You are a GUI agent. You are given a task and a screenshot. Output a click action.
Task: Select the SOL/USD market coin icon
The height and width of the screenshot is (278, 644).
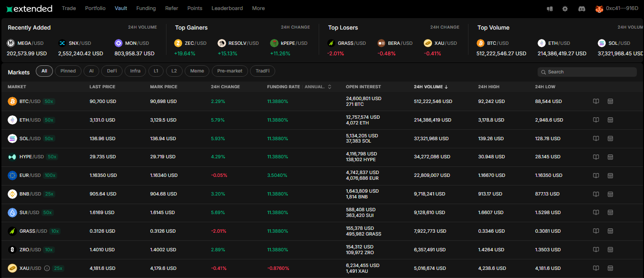[12, 138]
